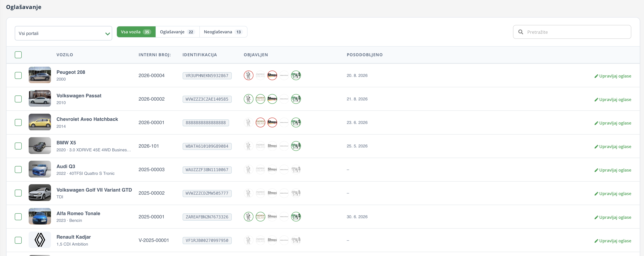The height and width of the screenshot is (256, 644).
Task: Click the dog mascot portal icon for Peugeot 208
Action: point(249,75)
